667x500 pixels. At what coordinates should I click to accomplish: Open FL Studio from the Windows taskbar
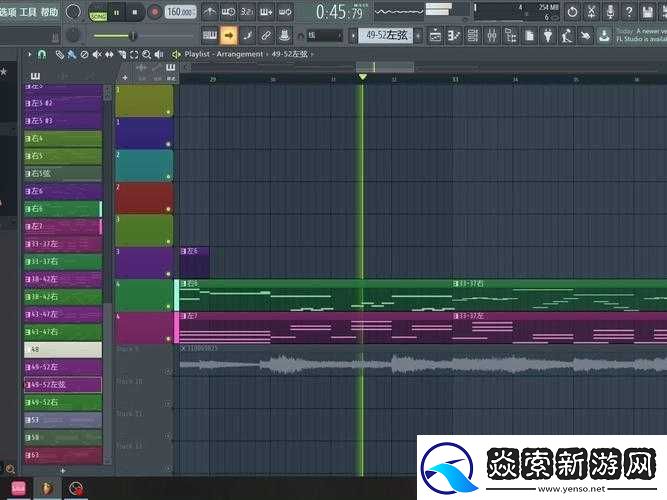(x=49, y=488)
